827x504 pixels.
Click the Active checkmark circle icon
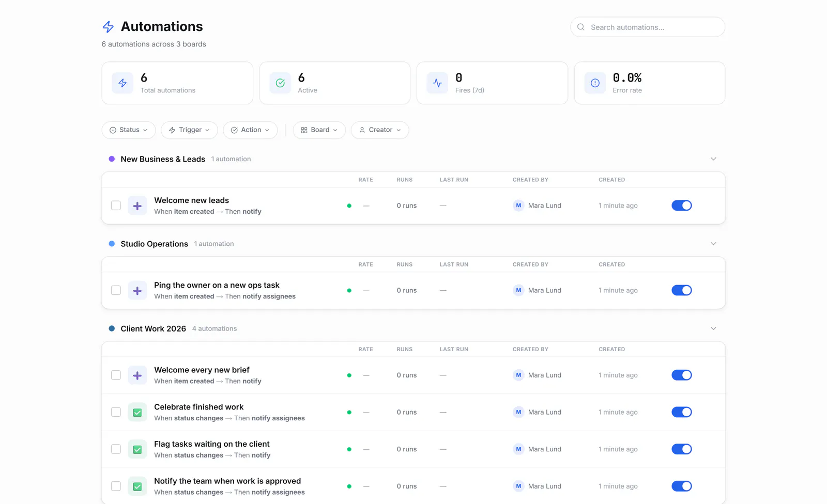280,83
